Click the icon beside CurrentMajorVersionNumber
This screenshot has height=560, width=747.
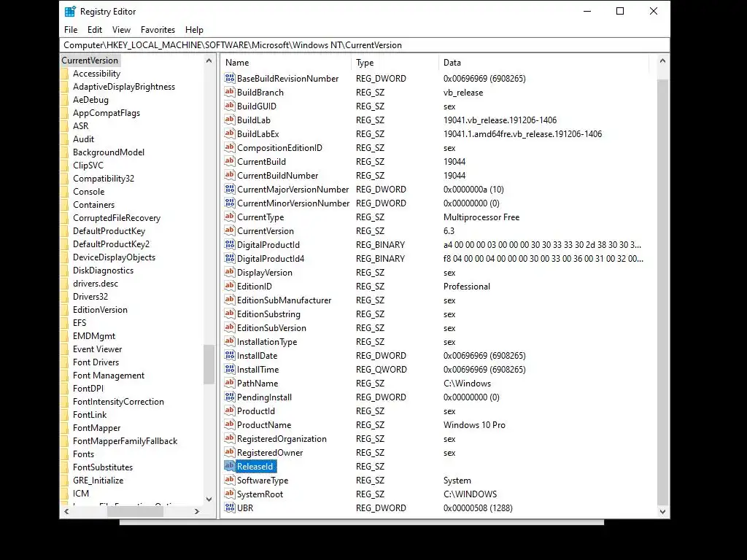point(230,189)
